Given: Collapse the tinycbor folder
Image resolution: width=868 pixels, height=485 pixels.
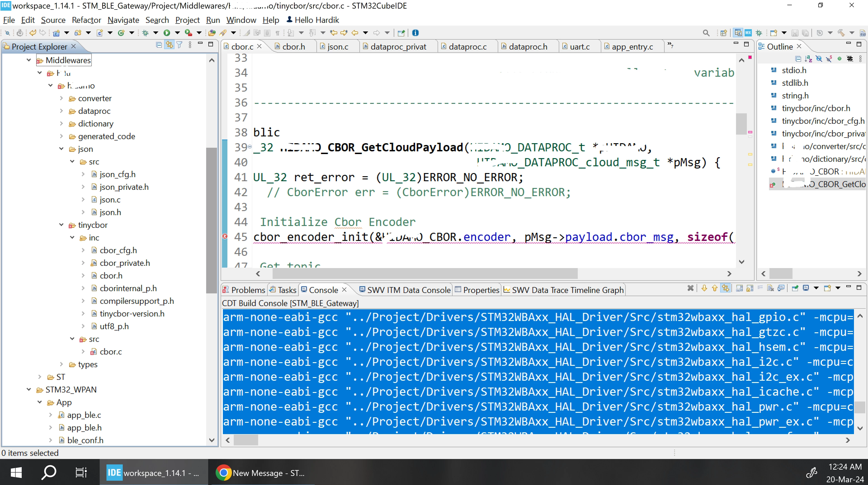Looking at the screenshot, I should click(61, 225).
